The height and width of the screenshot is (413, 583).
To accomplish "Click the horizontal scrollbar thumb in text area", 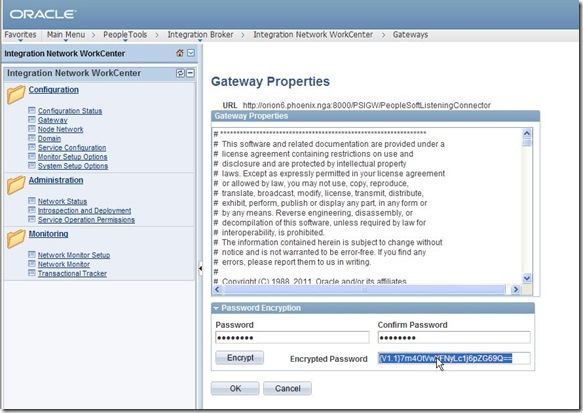I will click(x=364, y=289).
